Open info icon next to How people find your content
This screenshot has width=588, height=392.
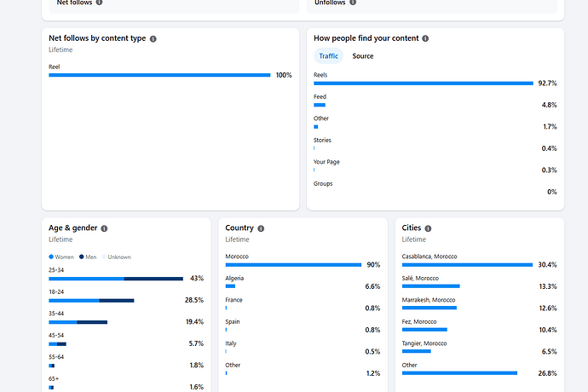tap(425, 38)
